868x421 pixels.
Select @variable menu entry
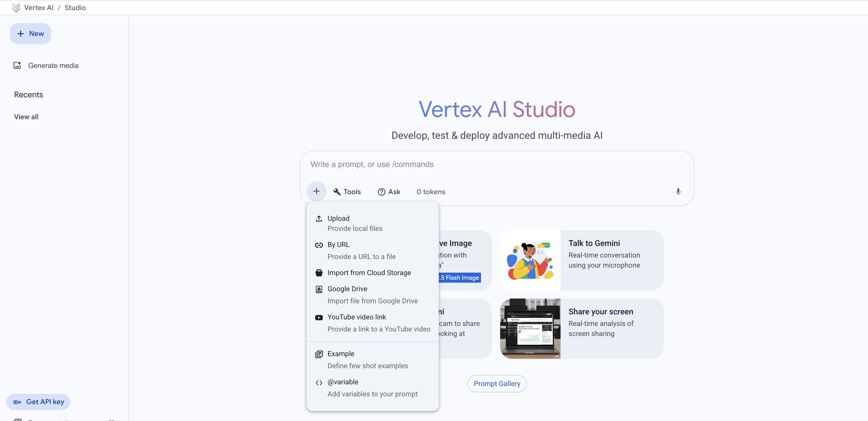372,388
